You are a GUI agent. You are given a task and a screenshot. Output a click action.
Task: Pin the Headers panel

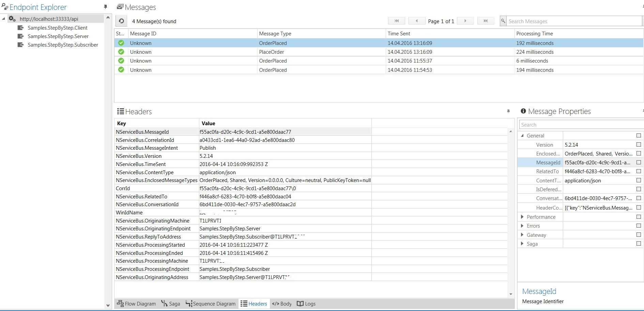[x=508, y=111]
